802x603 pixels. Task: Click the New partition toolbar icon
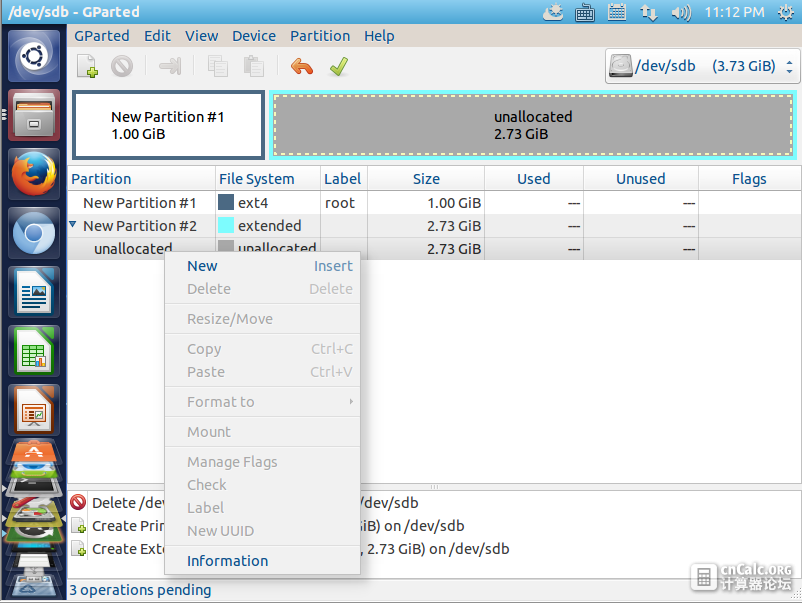point(87,66)
